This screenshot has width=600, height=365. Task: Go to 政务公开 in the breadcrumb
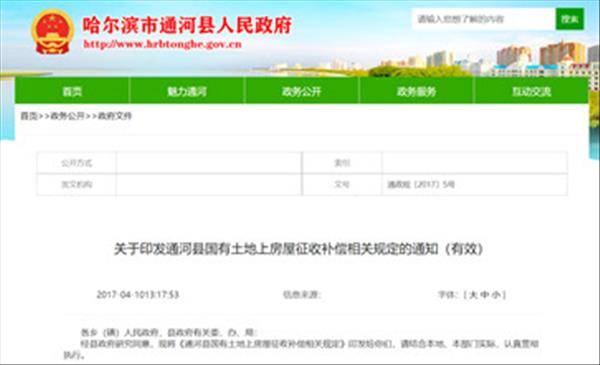tap(67, 116)
